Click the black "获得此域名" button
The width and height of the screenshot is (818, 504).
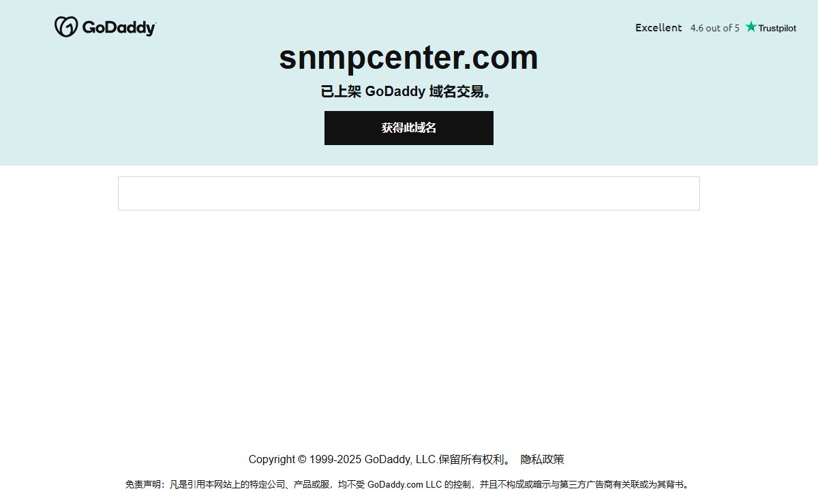(x=409, y=128)
